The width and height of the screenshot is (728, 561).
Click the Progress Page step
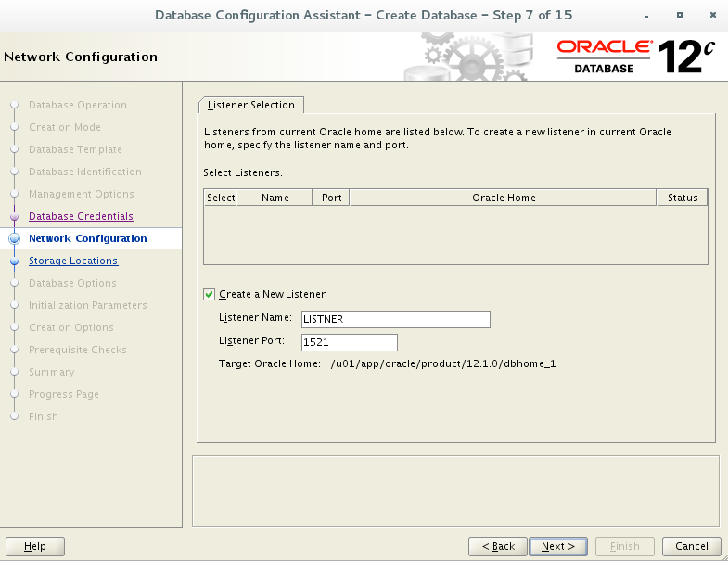(x=64, y=395)
